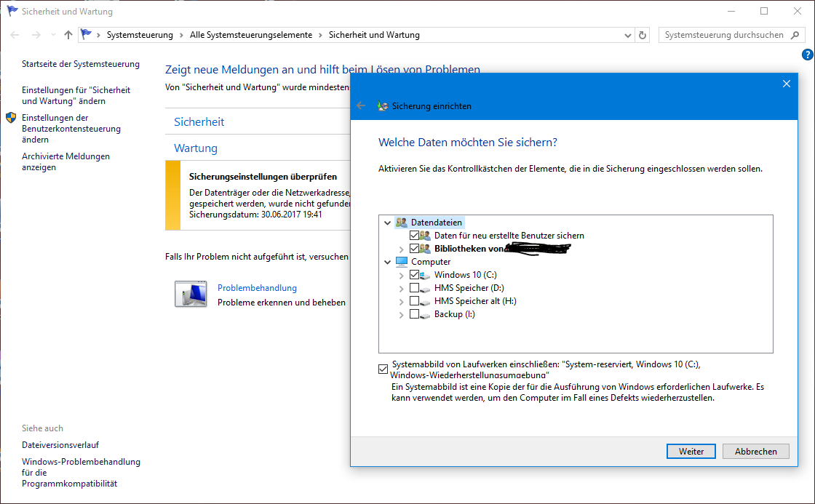Click the users icon beside Bibliotheken von
This screenshot has width=815, height=504.
pos(425,248)
